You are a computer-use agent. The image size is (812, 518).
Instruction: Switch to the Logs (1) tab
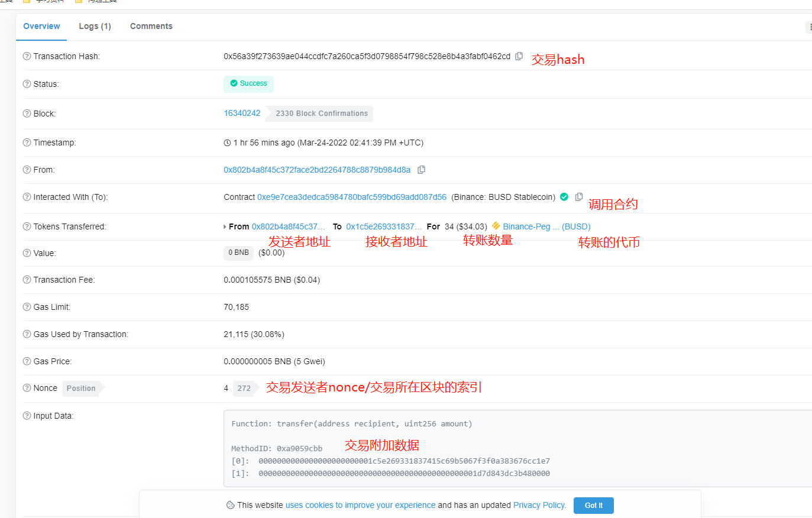(x=95, y=26)
